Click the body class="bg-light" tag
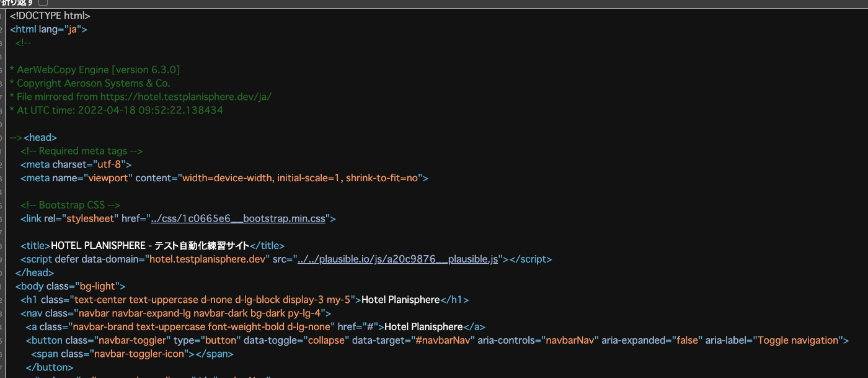This screenshot has width=868, height=378. [x=71, y=286]
